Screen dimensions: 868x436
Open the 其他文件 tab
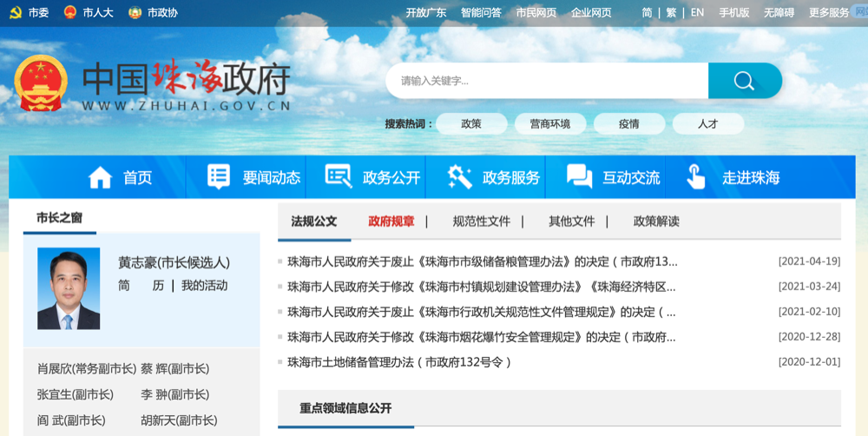571,221
